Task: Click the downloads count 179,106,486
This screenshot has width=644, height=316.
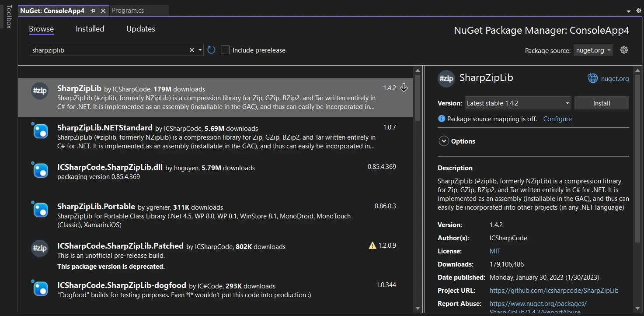Action: coord(507,264)
